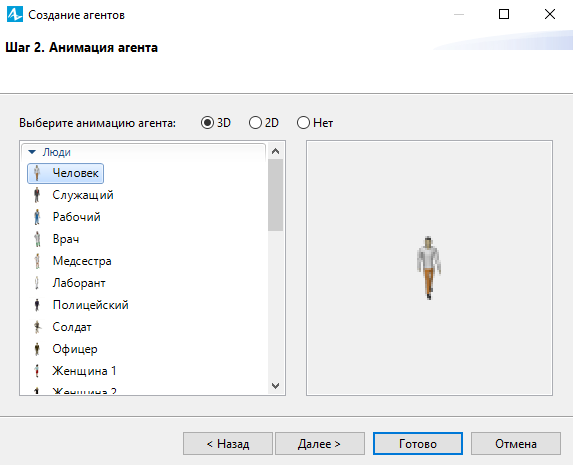Viewport: 573px width, 465px height.
Task: Choose Рабочий in the list
Action: (x=76, y=217)
